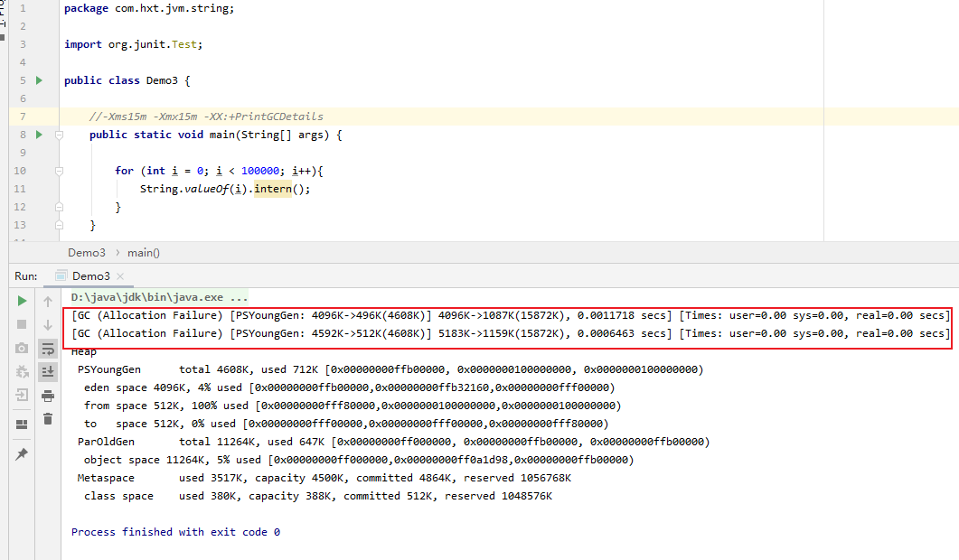Click the valueOf method call
Screen dimensions: 959x560
coord(206,189)
